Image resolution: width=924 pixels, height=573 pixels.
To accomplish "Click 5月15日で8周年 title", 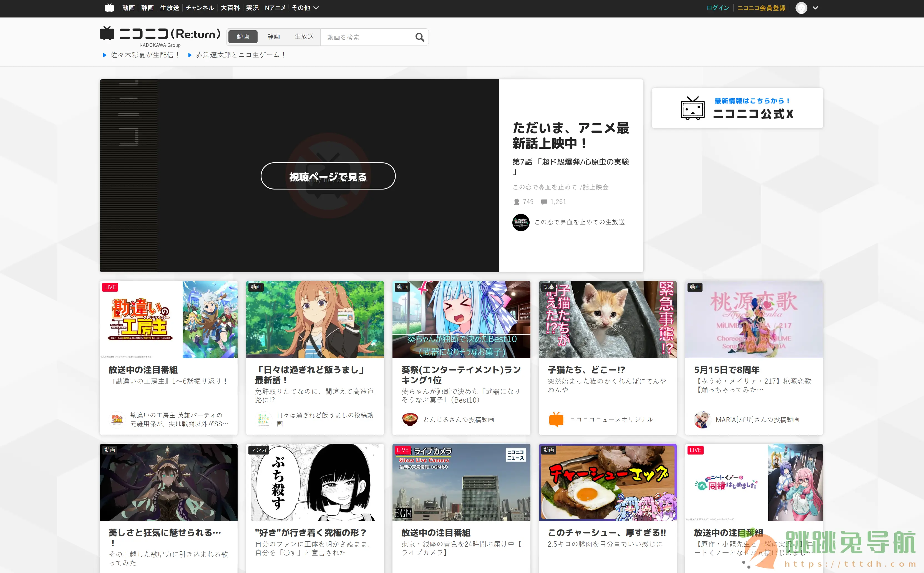I will coord(727,370).
